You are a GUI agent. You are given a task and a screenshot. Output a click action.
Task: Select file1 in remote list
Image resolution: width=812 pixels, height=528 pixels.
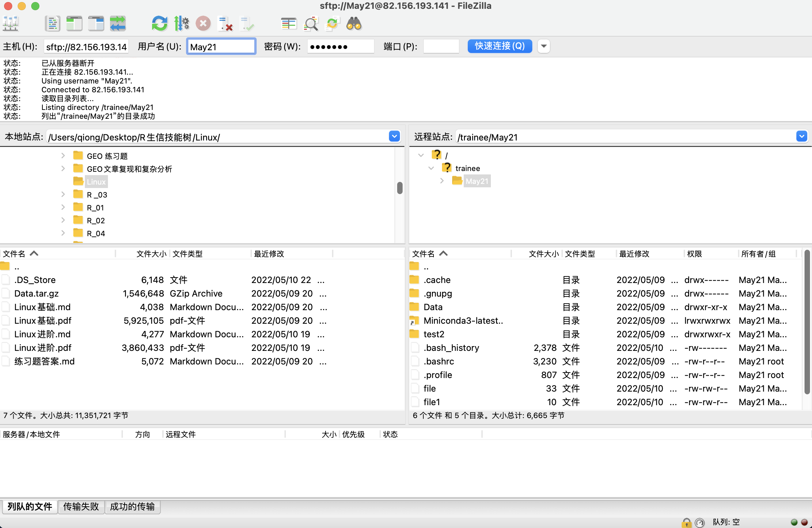tap(606, 402)
